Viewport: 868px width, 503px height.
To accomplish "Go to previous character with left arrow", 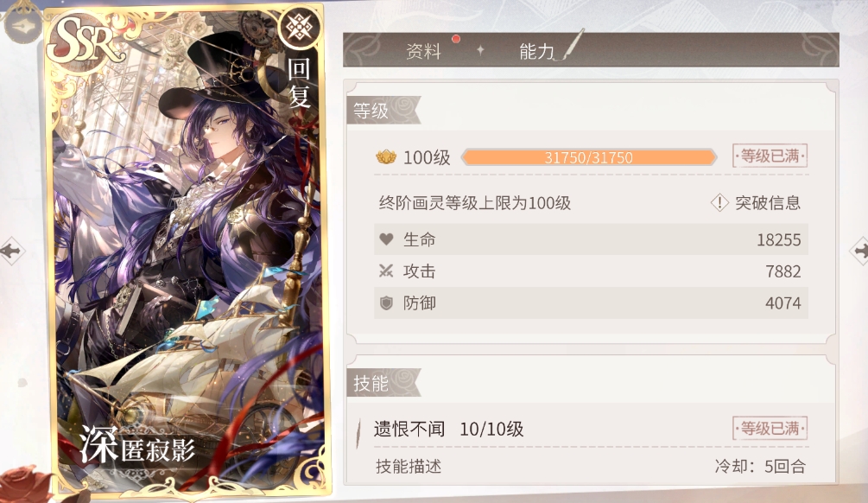I will click(x=11, y=251).
